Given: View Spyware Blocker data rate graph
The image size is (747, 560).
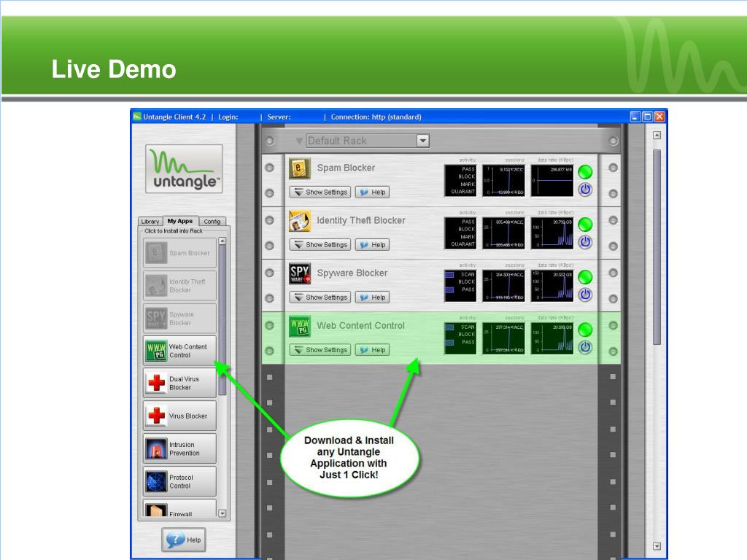Looking at the screenshot, I should click(x=552, y=286).
